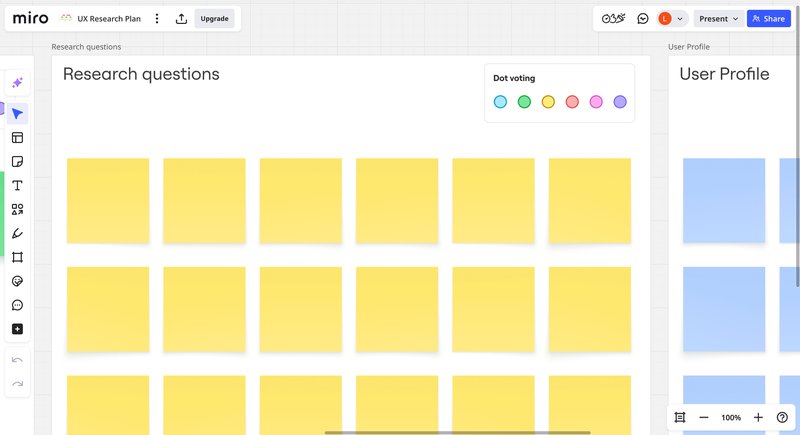Click Research questions frame label
The height and width of the screenshot is (435, 800).
(86, 47)
